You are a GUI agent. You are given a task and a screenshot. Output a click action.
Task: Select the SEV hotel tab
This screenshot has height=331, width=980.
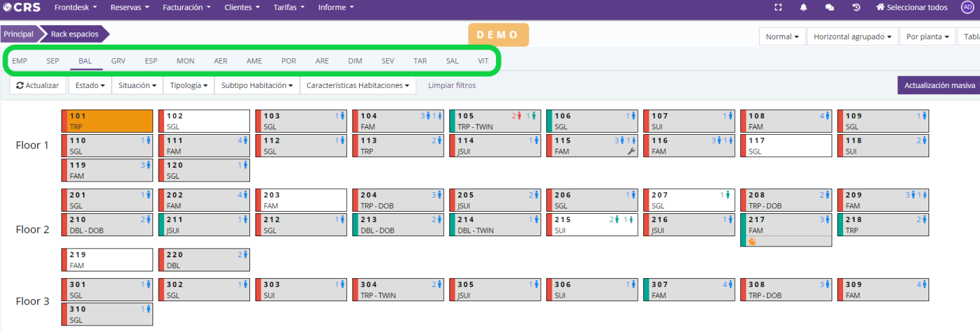tap(388, 61)
